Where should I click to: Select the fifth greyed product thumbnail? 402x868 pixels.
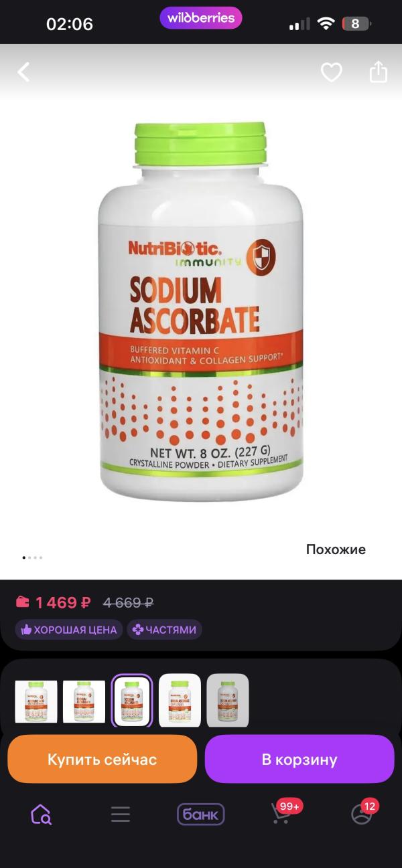coord(228,701)
